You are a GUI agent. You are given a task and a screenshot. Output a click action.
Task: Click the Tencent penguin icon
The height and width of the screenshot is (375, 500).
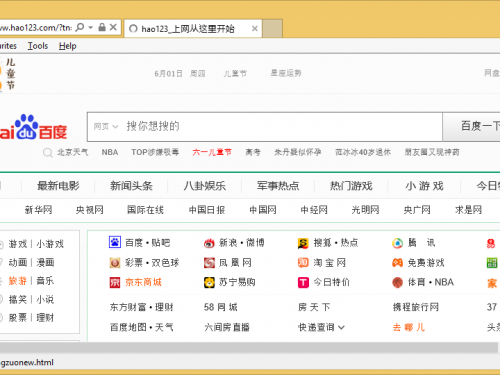point(397,243)
